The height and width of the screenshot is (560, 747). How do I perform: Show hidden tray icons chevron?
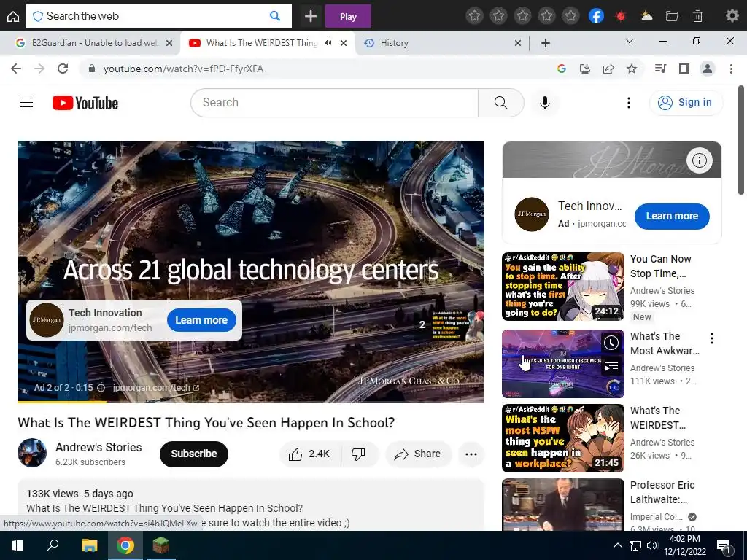coord(617,545)
